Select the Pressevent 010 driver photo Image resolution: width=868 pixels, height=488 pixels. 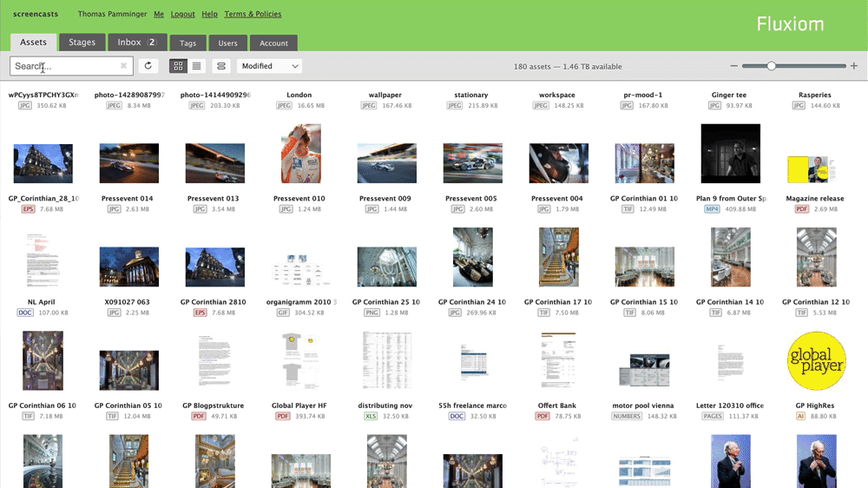pos(301,154)
